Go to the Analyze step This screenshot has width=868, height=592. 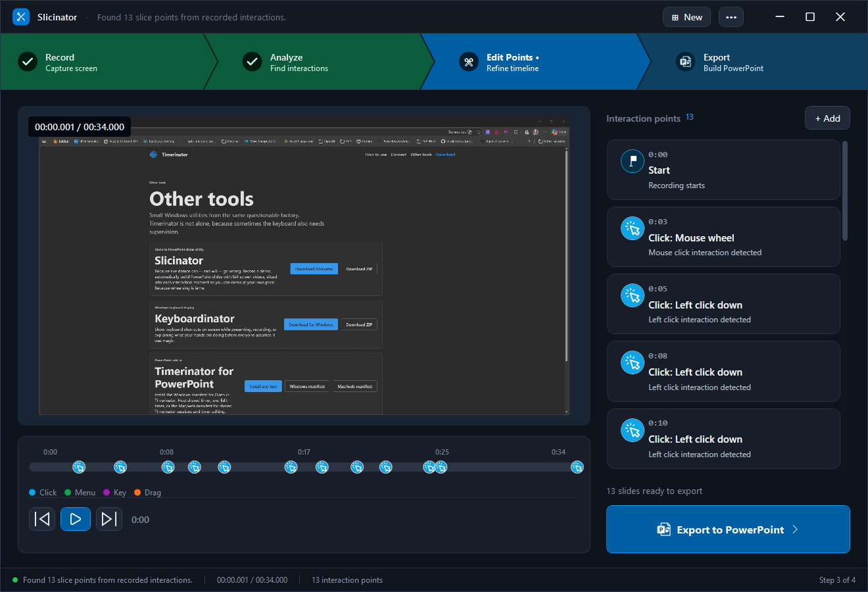[x=319, y=62]
